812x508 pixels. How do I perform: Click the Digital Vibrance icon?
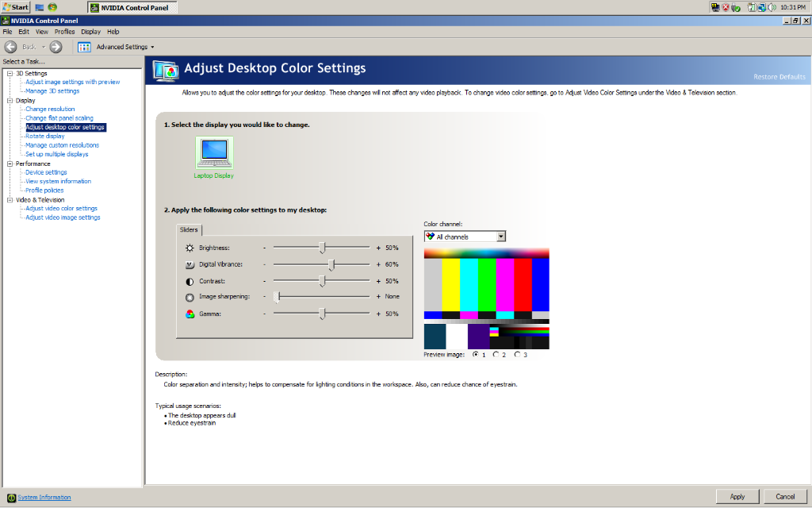[x=190, y=264]
